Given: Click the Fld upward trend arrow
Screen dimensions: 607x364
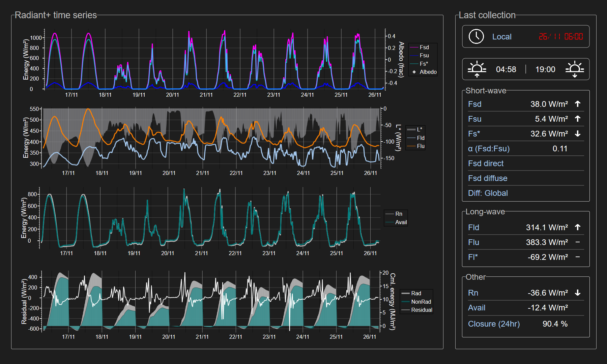Looking at the screenshot, I should pos(578,227).
